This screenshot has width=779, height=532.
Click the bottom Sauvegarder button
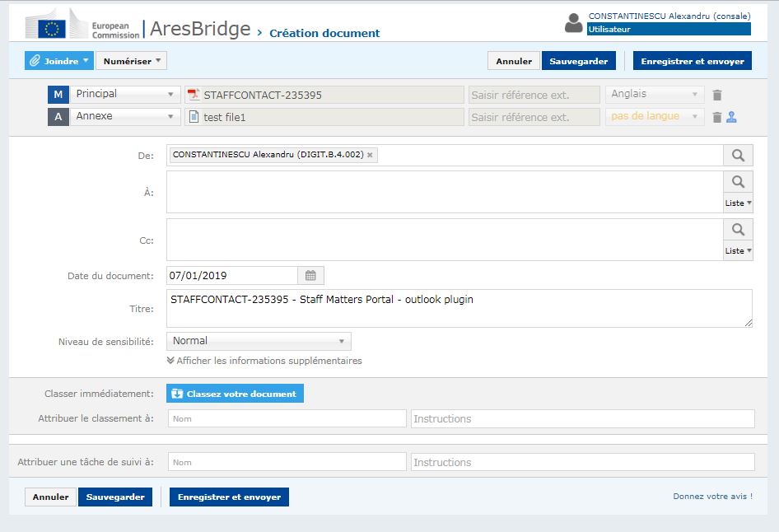tap(115, 497)
